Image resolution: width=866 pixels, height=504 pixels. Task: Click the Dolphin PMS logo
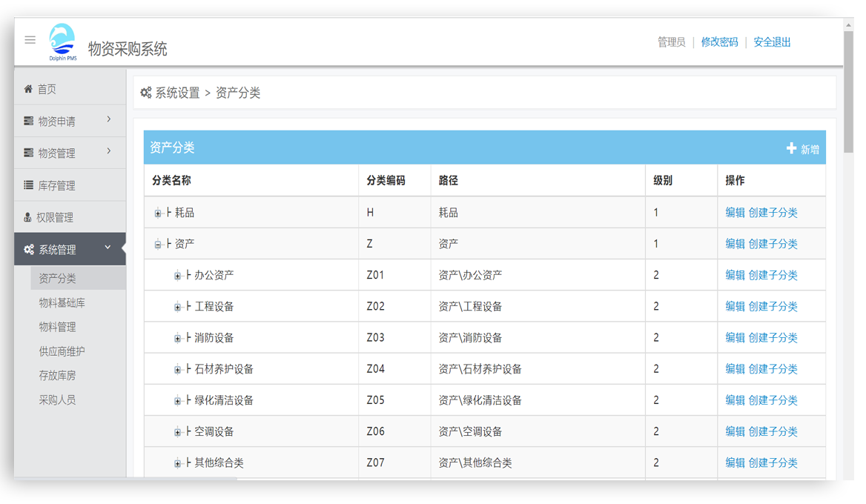(x=62, y=42)
